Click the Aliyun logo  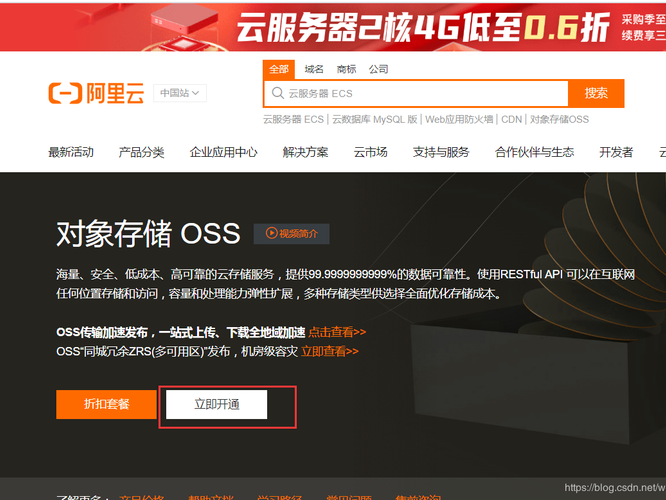96,93
